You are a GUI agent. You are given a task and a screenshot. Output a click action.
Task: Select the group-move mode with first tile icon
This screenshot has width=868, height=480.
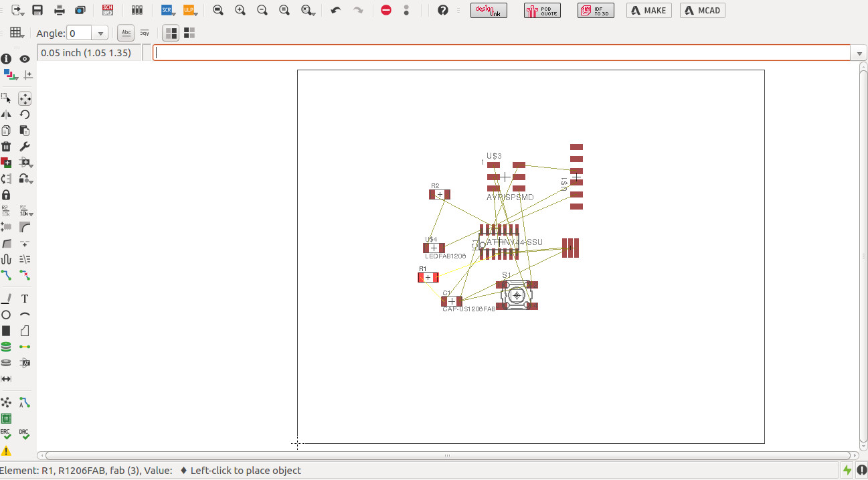[x=171, y=33]
